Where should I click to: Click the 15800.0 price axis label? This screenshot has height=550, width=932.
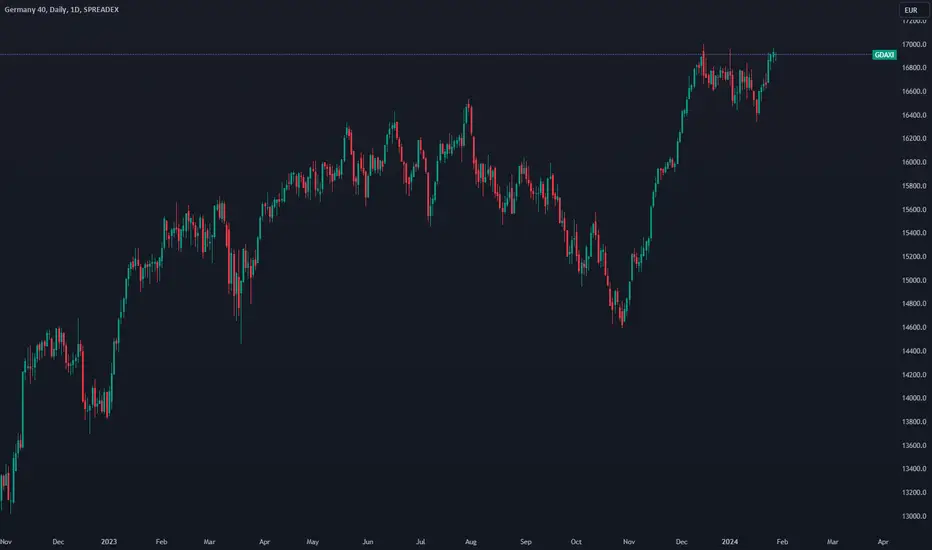pyautogui.click(x=914, y=186)
